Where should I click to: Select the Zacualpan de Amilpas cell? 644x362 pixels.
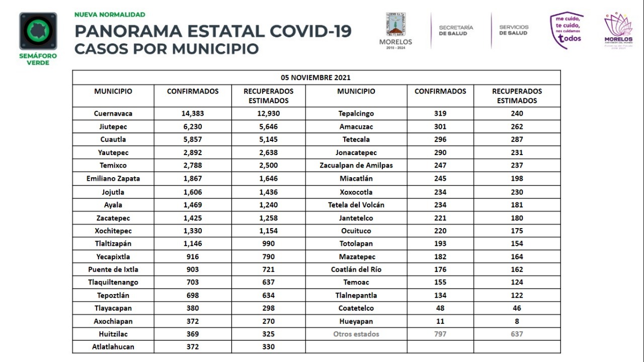pos(356,165)
